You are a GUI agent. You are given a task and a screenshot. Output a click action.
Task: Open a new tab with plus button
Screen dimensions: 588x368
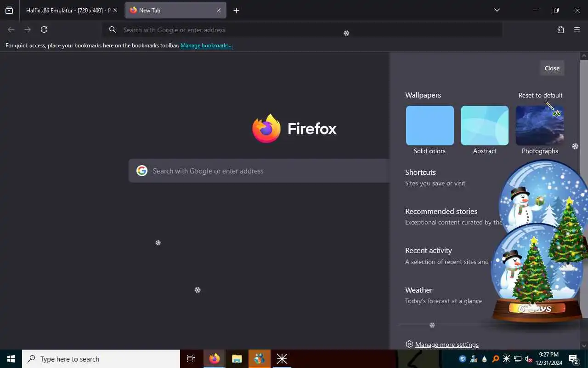236,10
